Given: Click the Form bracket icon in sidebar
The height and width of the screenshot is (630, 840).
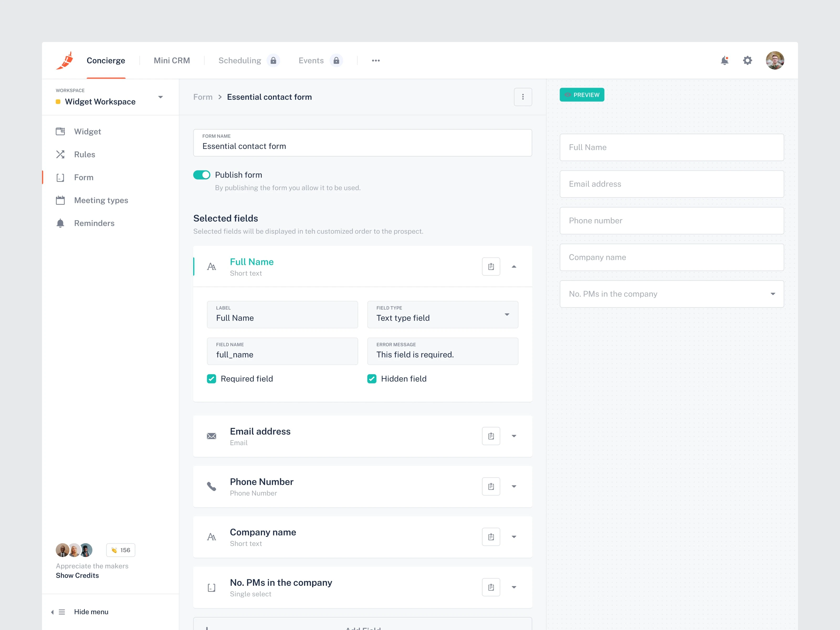Looking at the screenshot, I should (x=60, y=177).
